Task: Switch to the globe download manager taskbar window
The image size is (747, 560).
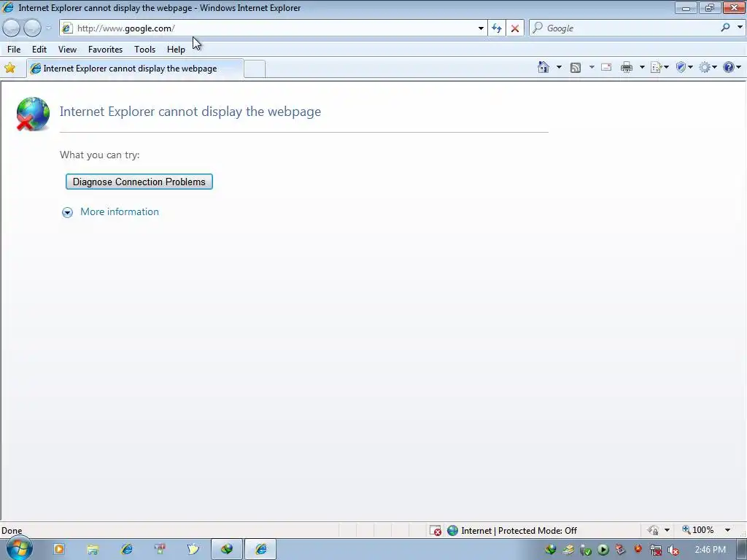Action: (x=227, y=549)
